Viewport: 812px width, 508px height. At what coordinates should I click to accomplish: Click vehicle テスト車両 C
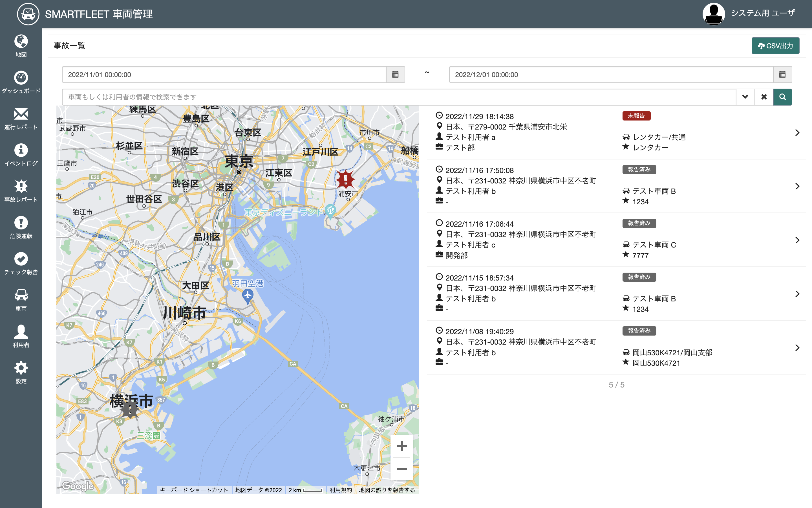[654, 245]
